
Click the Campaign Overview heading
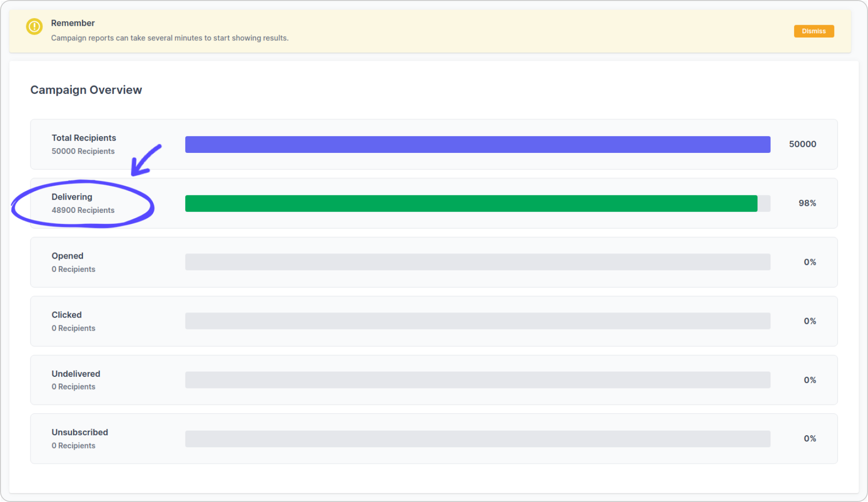click(86, 90)
